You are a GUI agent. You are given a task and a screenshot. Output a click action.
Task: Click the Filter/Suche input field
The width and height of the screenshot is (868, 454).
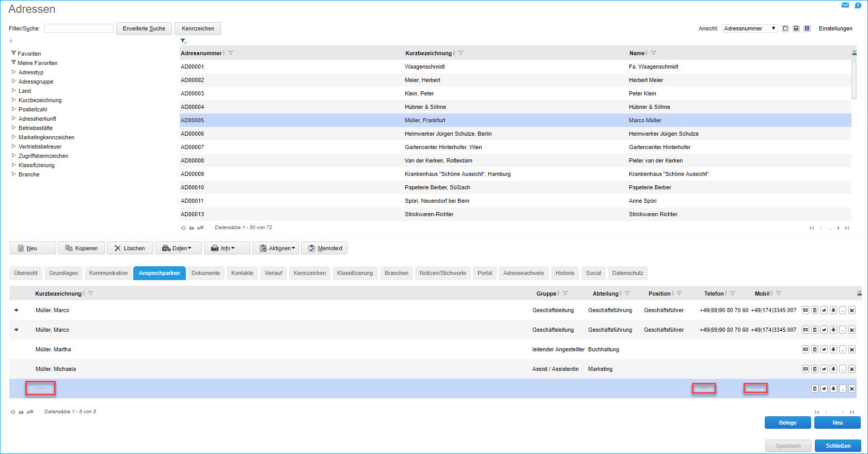(78, 28)
